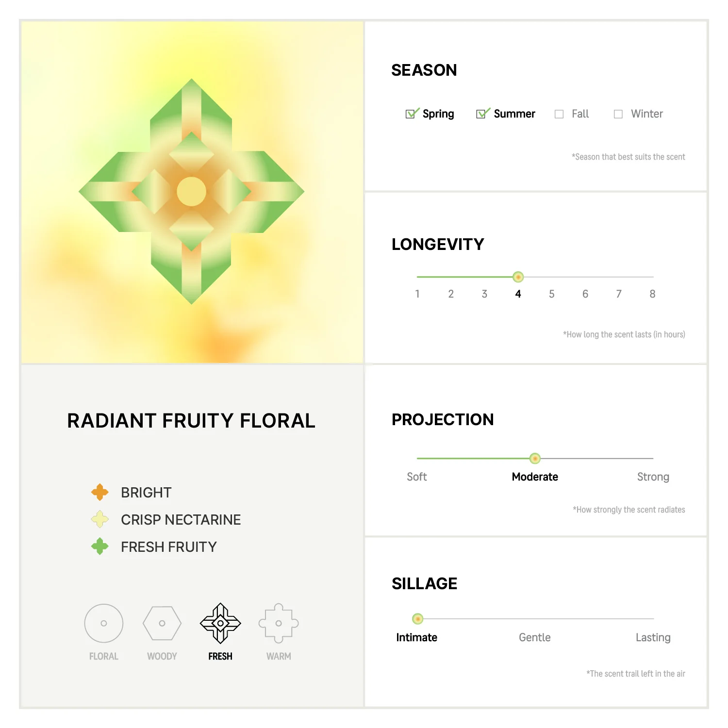Click the projection slider Moderate handle
The height and width of the screenshot is (728, 728).
[x=535, y=458]
